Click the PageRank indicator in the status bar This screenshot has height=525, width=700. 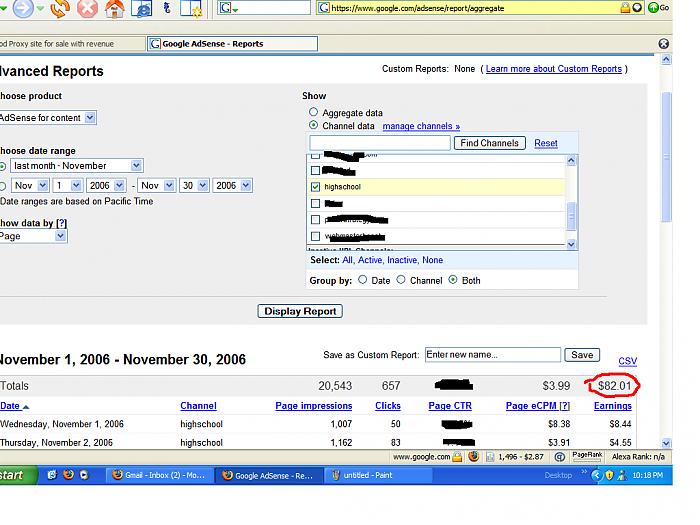(587, 455)
